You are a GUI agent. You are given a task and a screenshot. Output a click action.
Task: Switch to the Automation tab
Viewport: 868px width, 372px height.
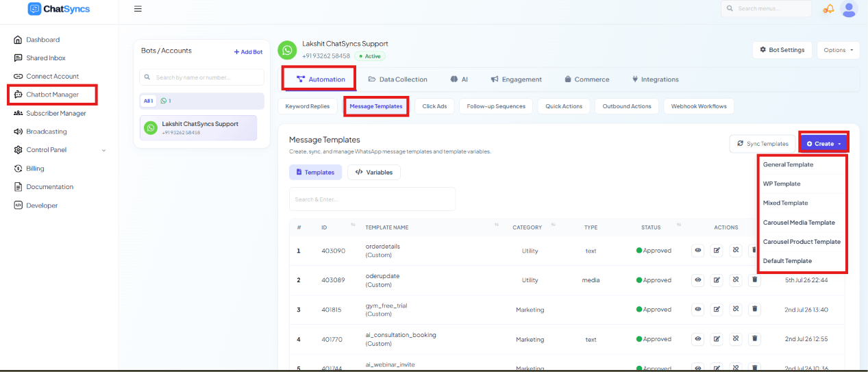[x=320, y=79]
